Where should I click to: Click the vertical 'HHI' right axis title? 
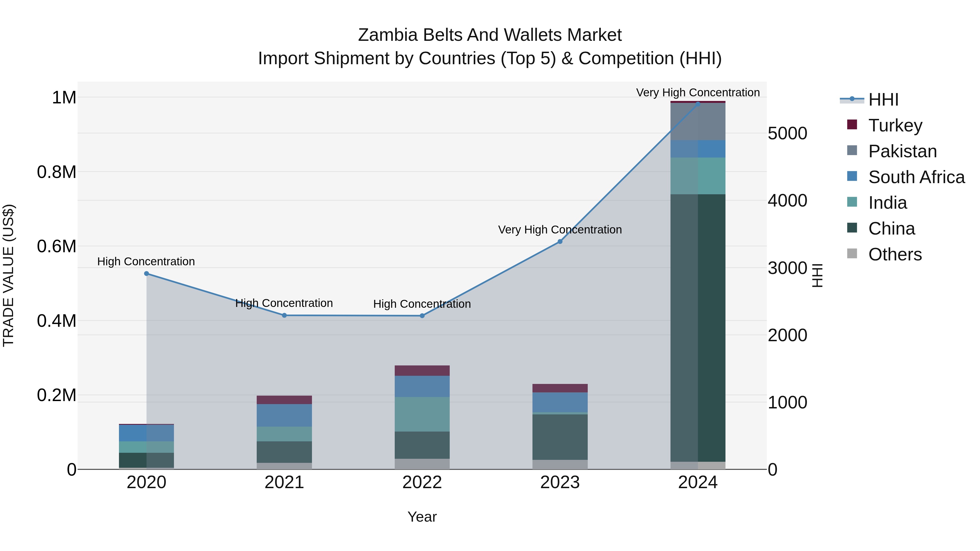817,275
